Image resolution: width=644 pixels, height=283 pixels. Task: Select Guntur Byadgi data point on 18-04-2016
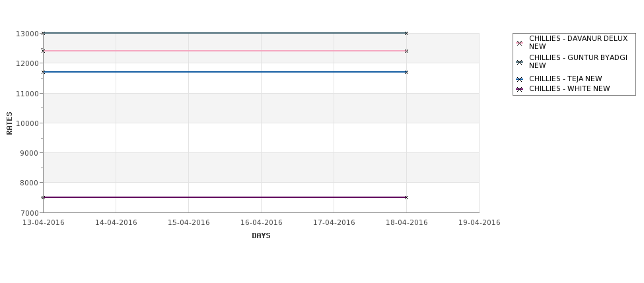(x=406, y=33)
